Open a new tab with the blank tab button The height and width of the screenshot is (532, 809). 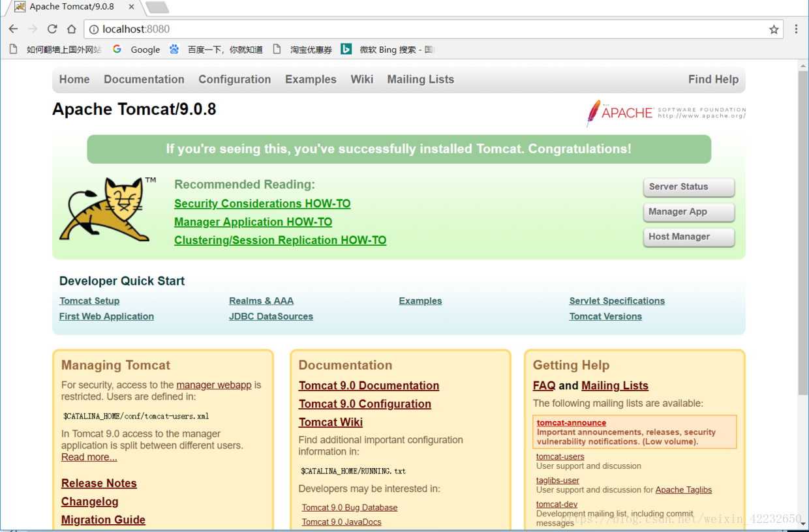tap(157, 7)
